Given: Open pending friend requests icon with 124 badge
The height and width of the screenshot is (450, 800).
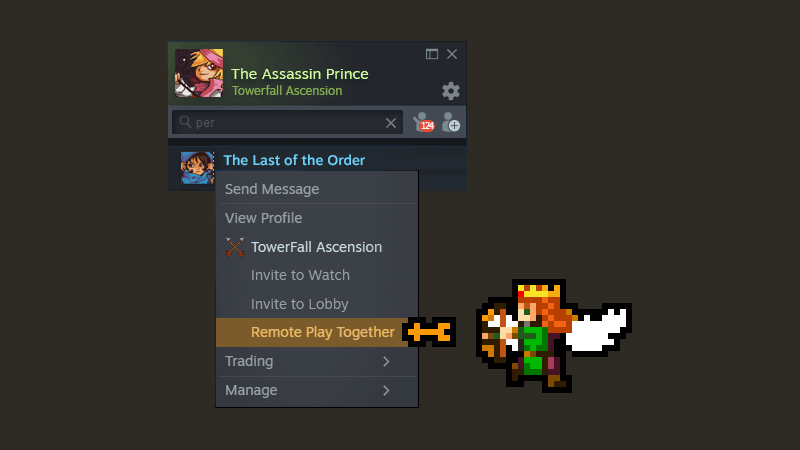Looking at the screenshot, I should point(424,122).
